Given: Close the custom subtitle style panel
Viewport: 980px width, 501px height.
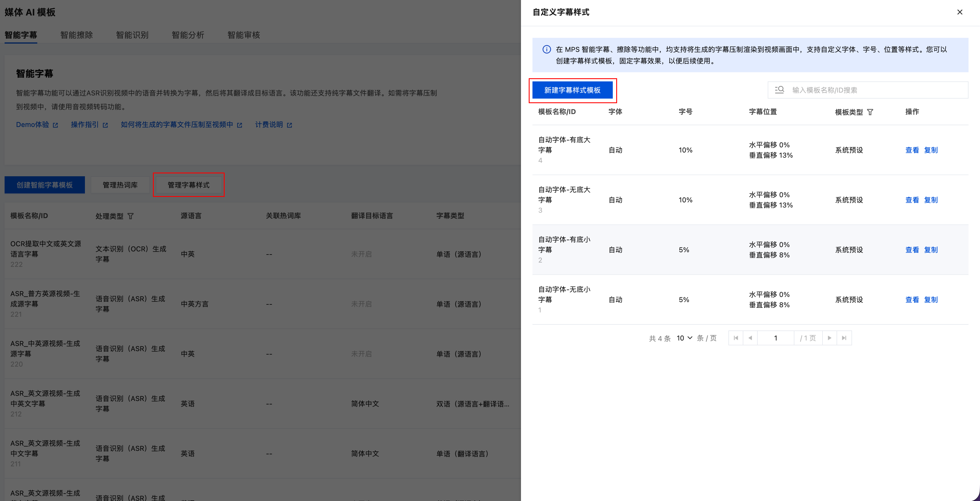Looking at the screenshot, I should (959, 12).
